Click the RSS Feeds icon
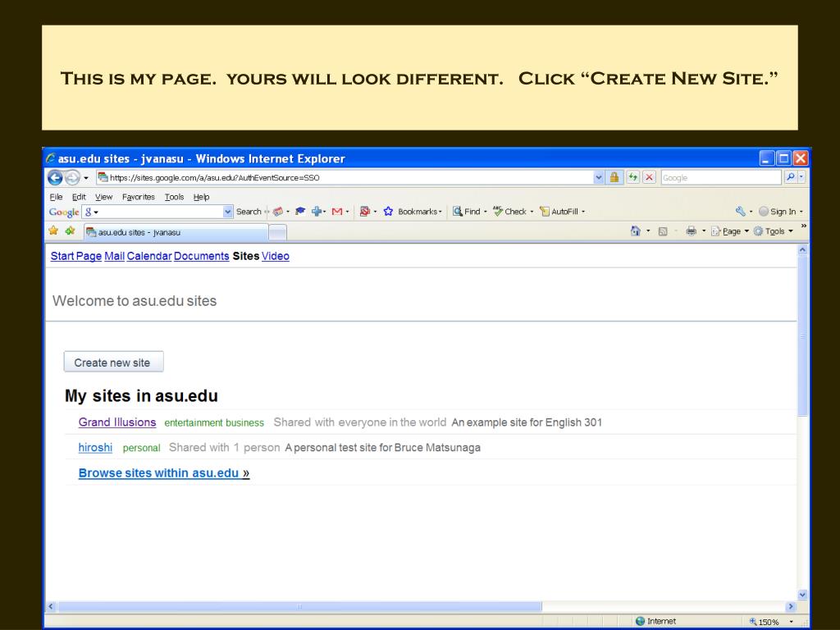Screen dimensions: 840x630 (x=663, y=231)
